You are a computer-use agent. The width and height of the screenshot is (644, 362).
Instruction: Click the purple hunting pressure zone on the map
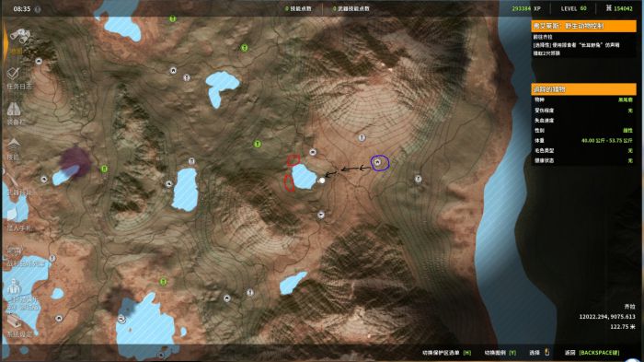[75, 161]
